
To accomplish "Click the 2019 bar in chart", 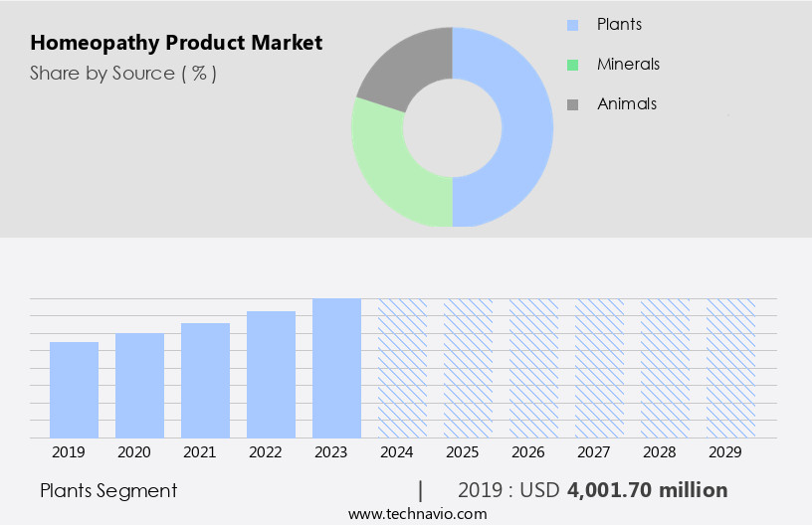I will coord(74,390).
